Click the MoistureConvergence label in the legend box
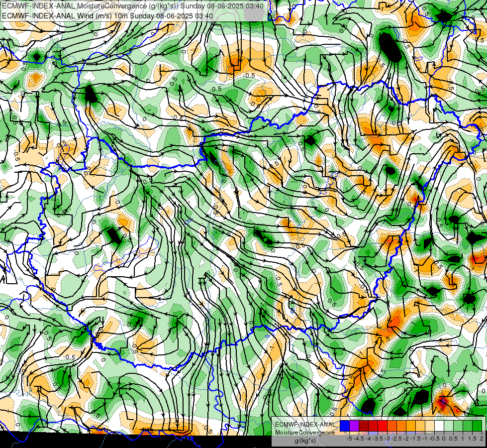The height and width of the screenshot is (448, 487). (305, 433)
